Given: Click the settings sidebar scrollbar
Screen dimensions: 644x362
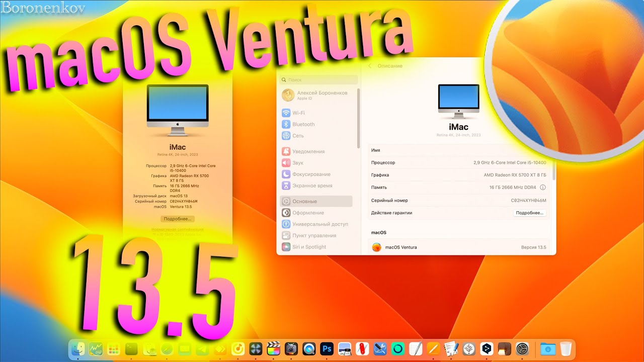Looking at the screenshot, I should click(x=359, y=118).
